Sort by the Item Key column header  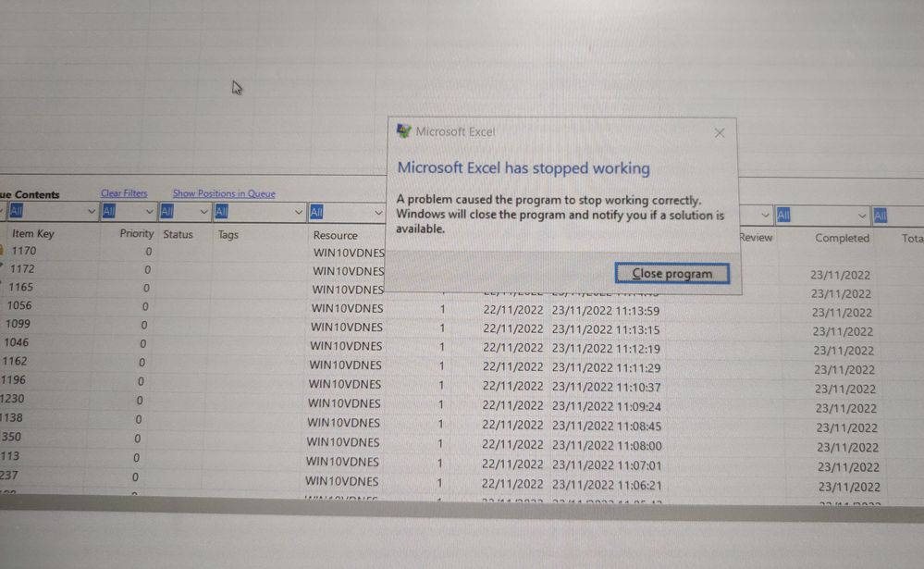(x=33, y=233)
